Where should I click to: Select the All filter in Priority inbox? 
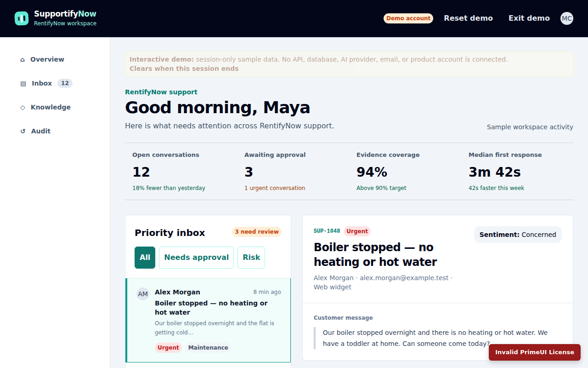coord(145,258)
